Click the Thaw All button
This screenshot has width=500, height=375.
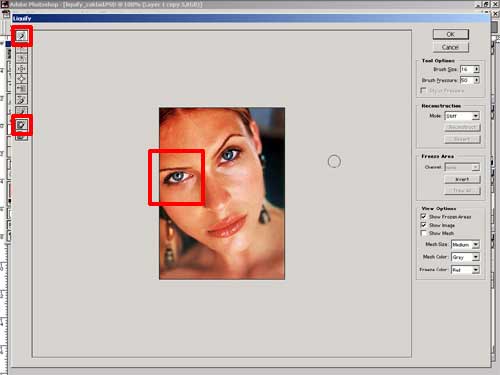pos(462,190)
